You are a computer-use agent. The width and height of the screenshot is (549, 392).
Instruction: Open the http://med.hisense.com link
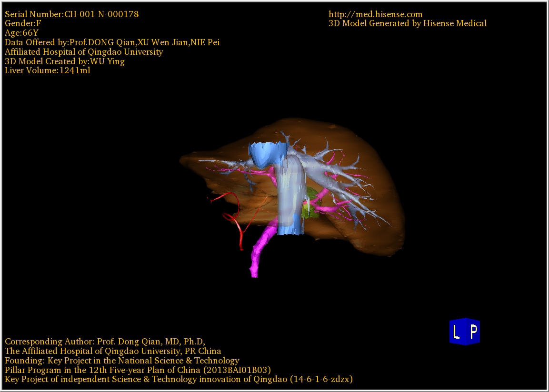375,14
